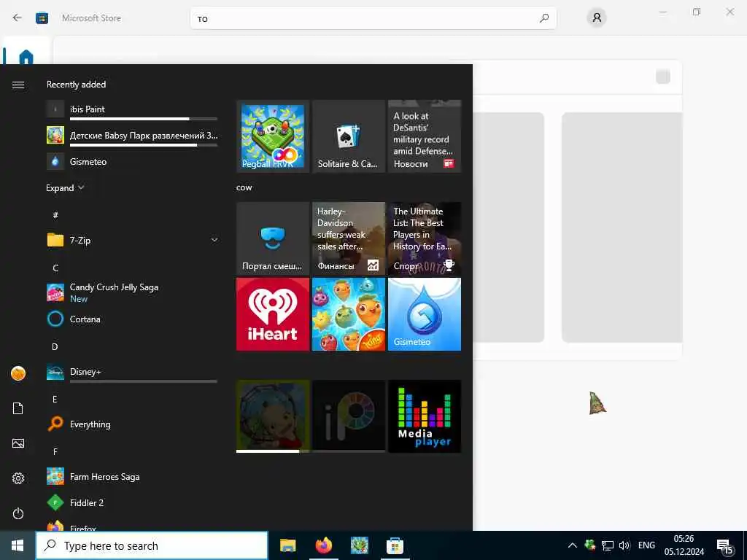
Task: Open the Solitaire & Casual Games tile
Action: tap(348, 136)
